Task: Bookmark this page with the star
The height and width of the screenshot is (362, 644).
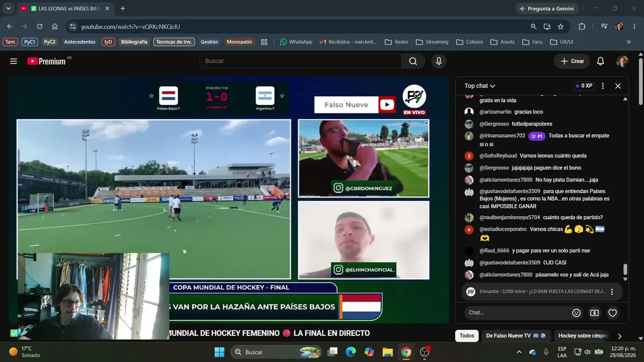Action: click(x=560, y=27)
